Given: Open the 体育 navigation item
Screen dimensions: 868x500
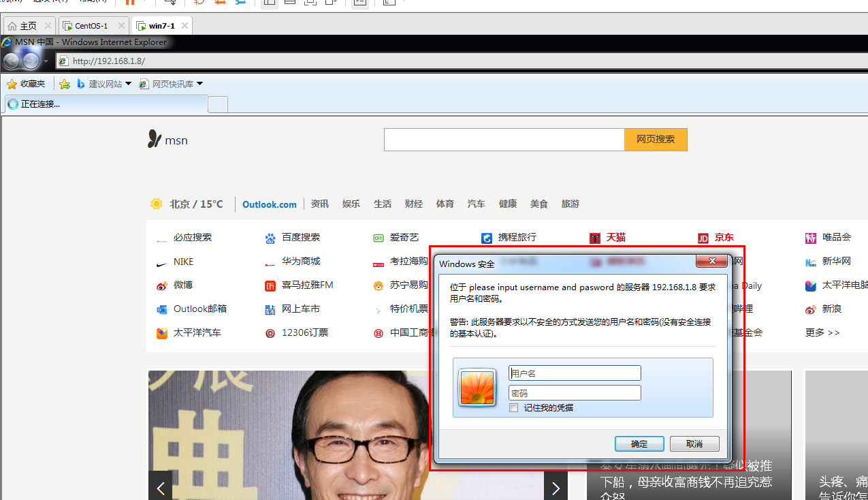Looking at the screenshot, I should (x=445, y=204).
